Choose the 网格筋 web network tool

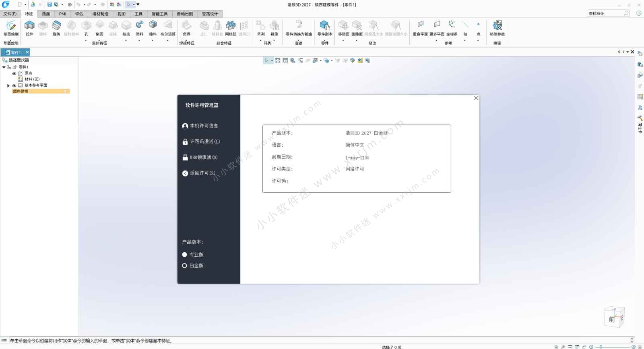[231, 28]
